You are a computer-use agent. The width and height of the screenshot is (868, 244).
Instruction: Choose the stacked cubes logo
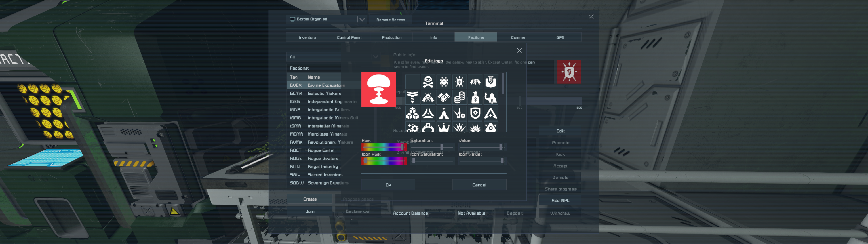[412, 113]
